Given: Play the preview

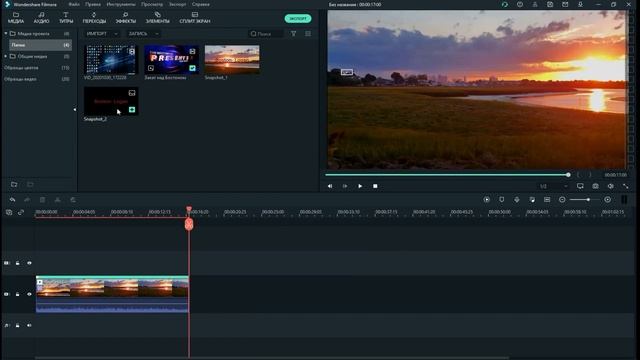Looking at the screenshot, I should click(x=360, y=186).
